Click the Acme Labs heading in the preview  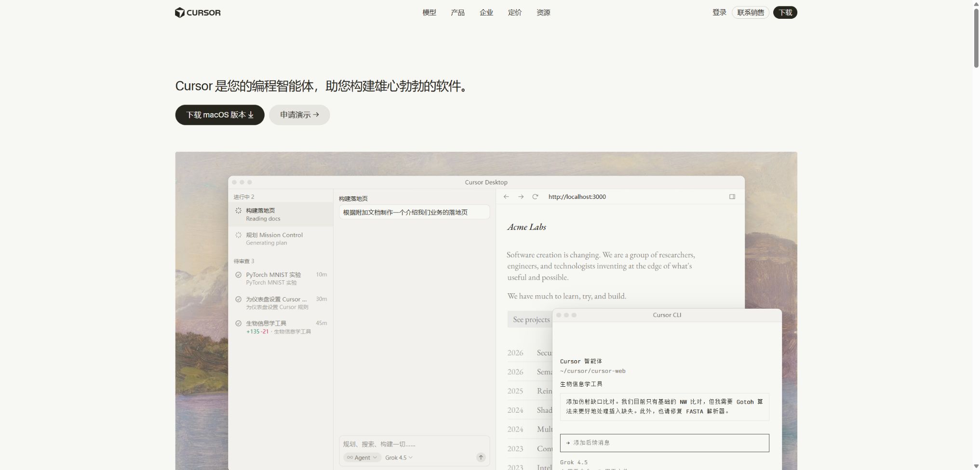[526, 227]
